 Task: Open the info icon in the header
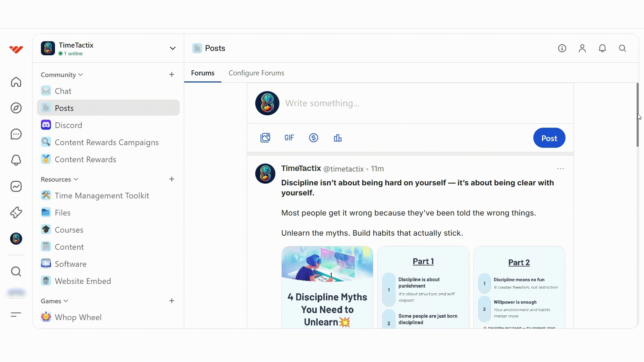tap(562, 48)
